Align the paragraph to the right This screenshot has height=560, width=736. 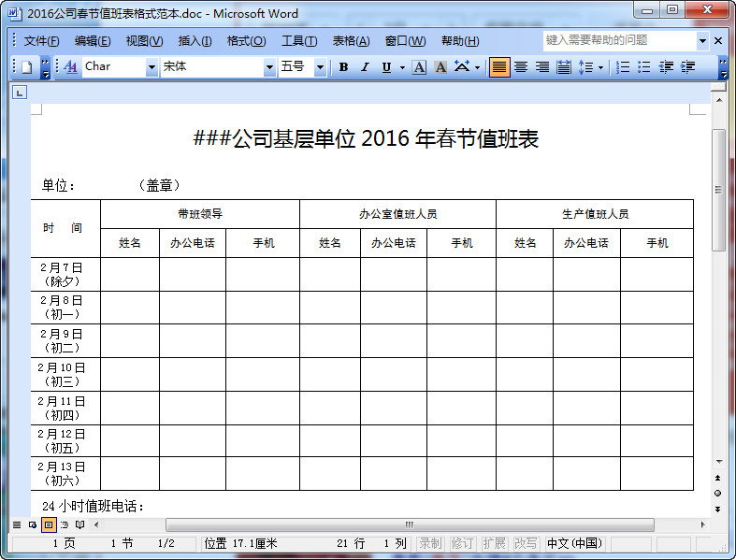click(542, 67)
